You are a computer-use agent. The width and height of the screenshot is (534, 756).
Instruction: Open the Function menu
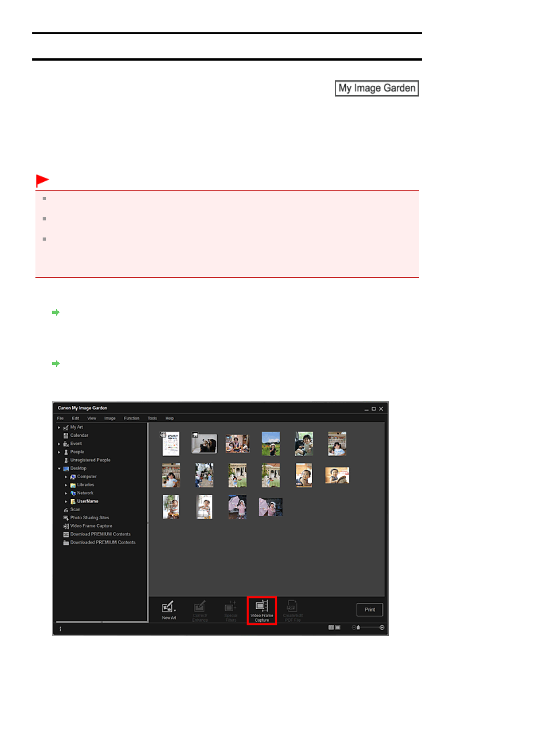(131, 418)
